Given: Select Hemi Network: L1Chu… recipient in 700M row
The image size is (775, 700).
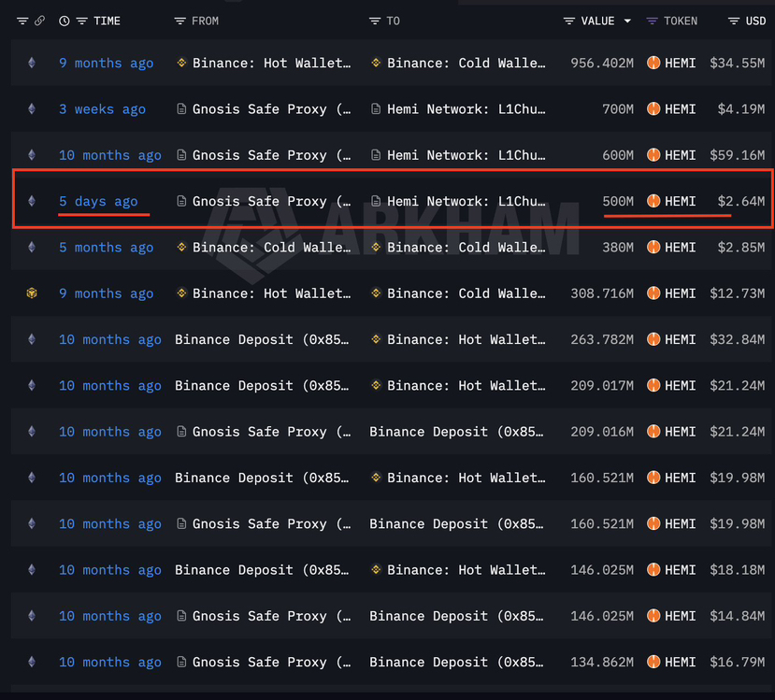Looking at the screenshot, I should 466,109.
